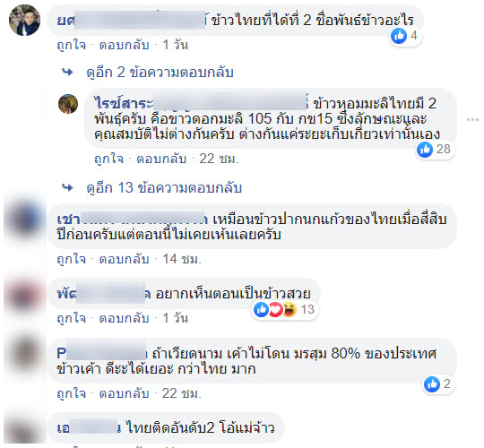Click the 22 ชม. timestamp under ไรซ์สาระ reply

click(220, 159)
